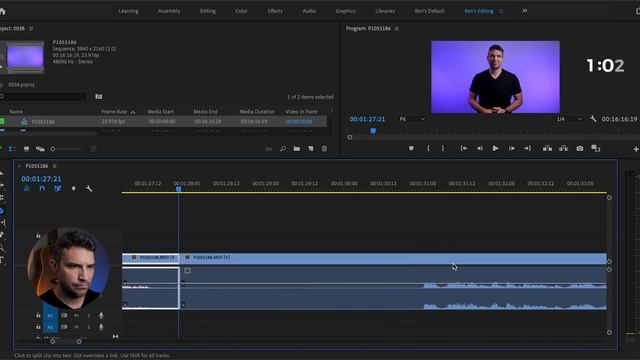Open the Effects workspace tab
Viewport: 640px width, 360px height.
[275, 11]
